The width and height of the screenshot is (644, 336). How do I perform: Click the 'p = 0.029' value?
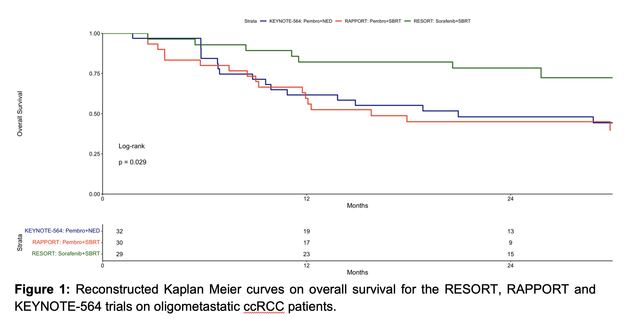coord(132,162)
